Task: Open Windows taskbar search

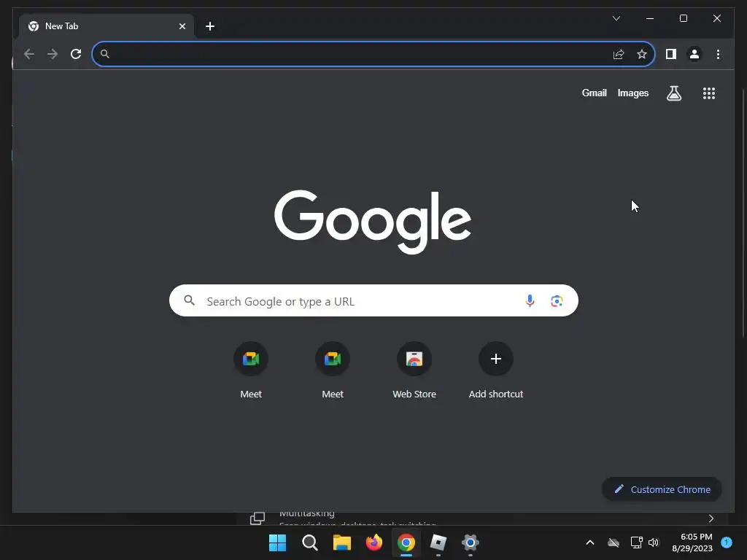Action: coord(309,542)
